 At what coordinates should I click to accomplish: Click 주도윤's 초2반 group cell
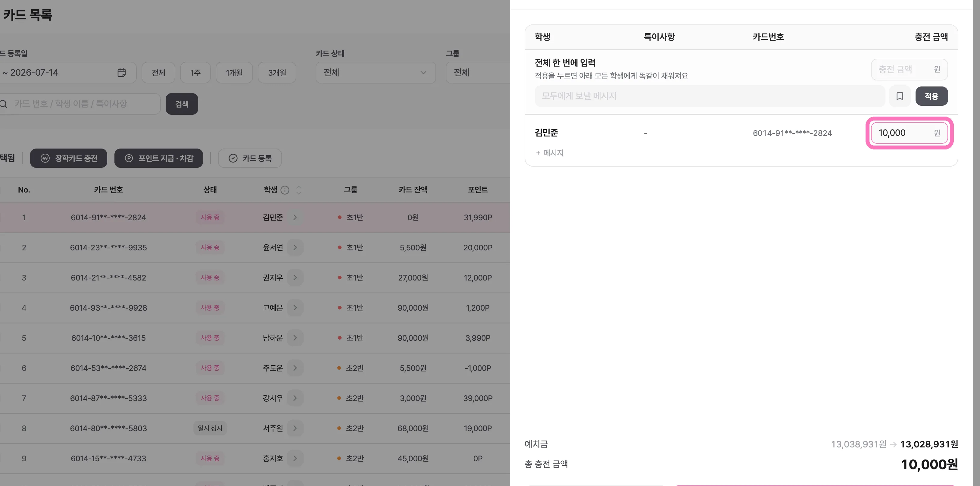pos(350,368)
